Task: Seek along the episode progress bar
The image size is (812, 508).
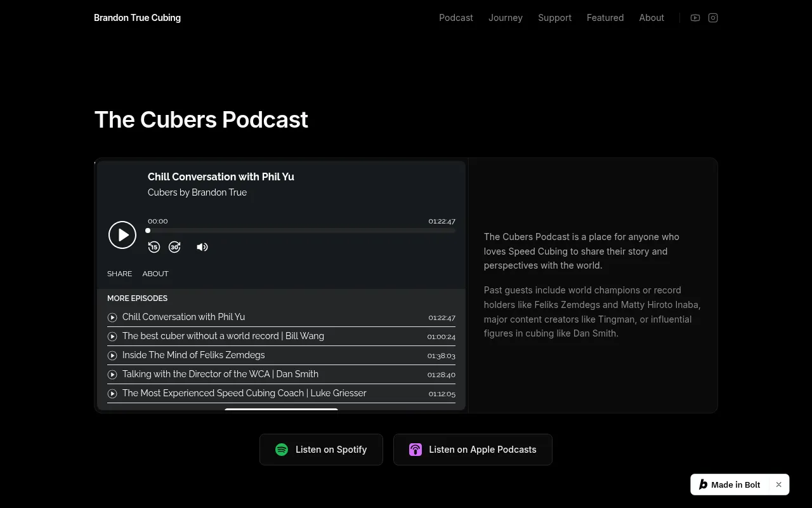Action: [301, 231]
